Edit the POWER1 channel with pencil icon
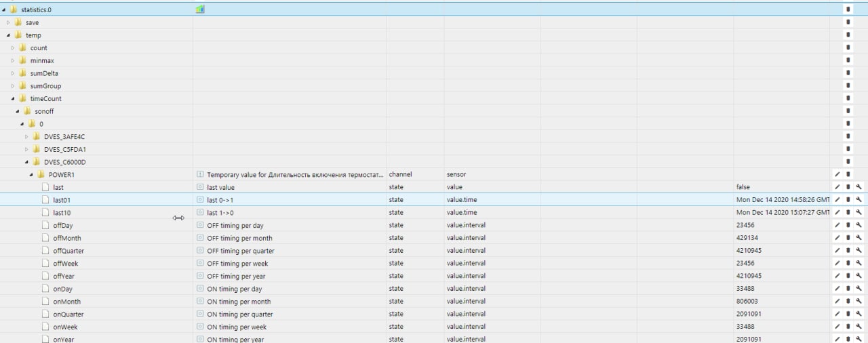The height and width of the screenshot is (343, 868). pyautogui.click(x=837, y=174)
